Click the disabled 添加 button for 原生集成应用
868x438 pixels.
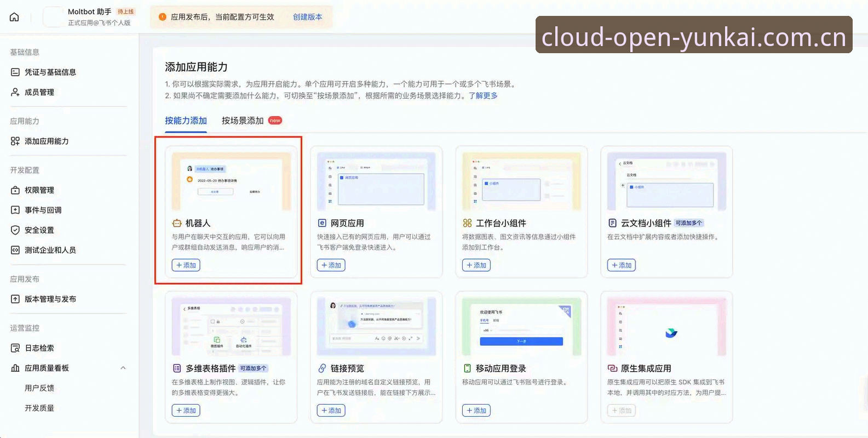pyautogui.click(x=622, y=411)
